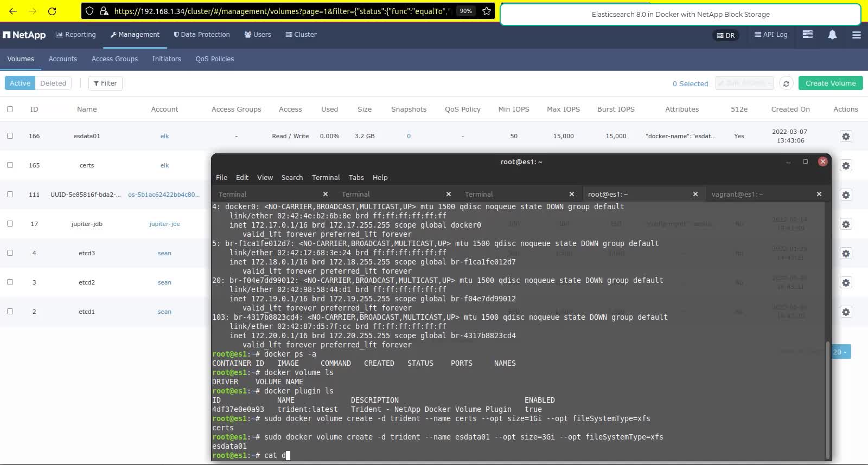This screenshot has width=868, height=465.
Task: Open the Reporting menu
Action: coord(75,35)
